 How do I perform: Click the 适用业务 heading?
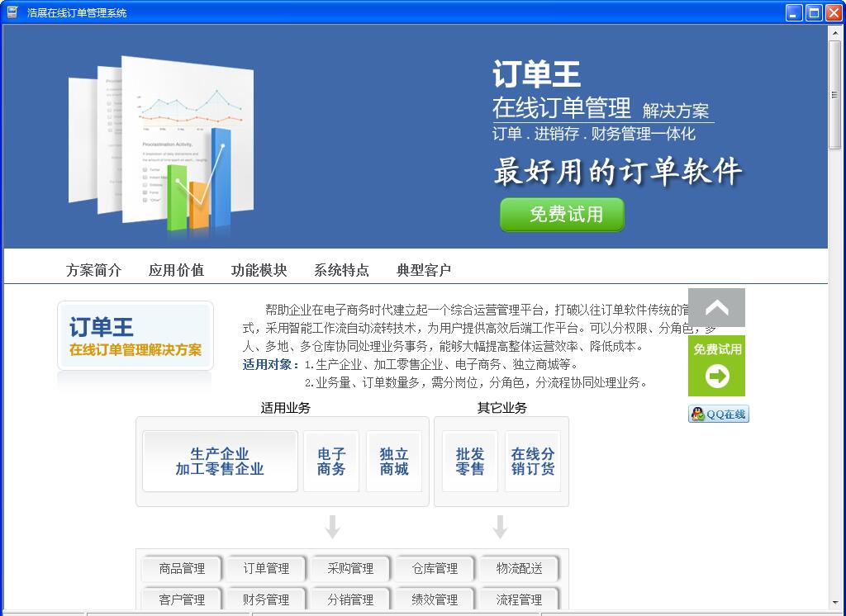pos(285,407)
